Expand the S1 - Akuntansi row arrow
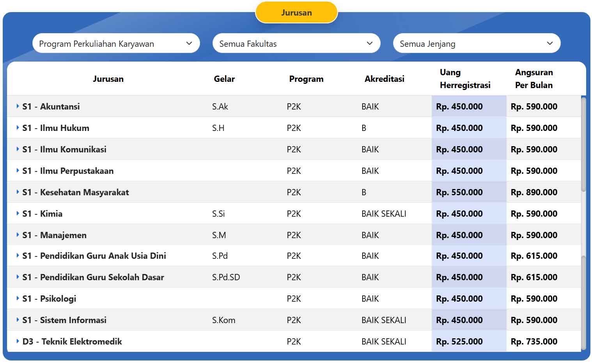 18,106
